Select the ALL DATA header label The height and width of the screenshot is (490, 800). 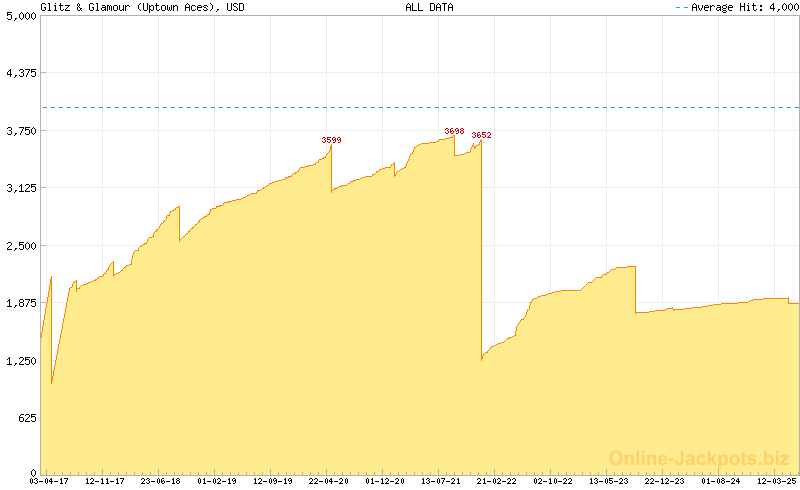tap(427, 7)
